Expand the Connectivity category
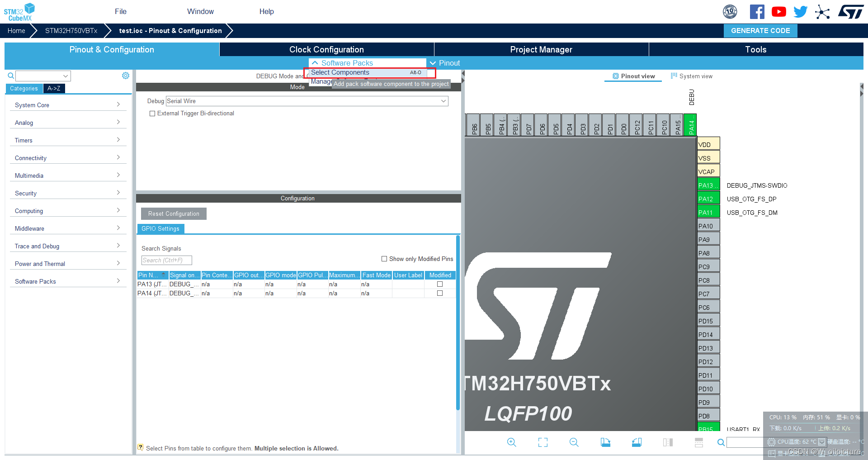The image size is (868, 460). [68, 158]
